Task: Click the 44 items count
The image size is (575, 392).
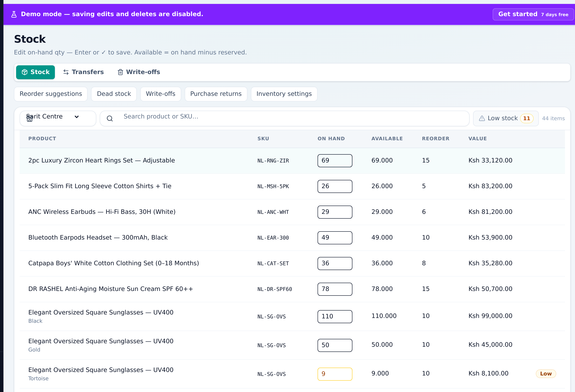Action: 553,118
